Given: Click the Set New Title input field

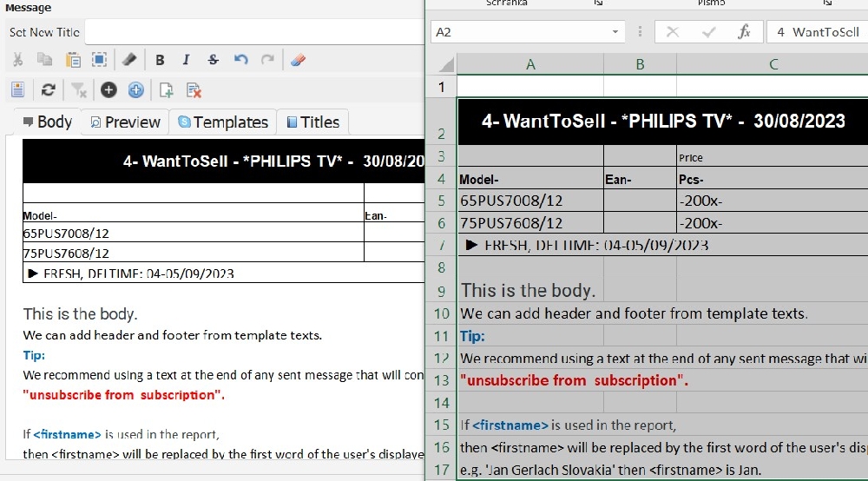Looking at the screenshot, I should pyautogui.click(x=254, y=32).
